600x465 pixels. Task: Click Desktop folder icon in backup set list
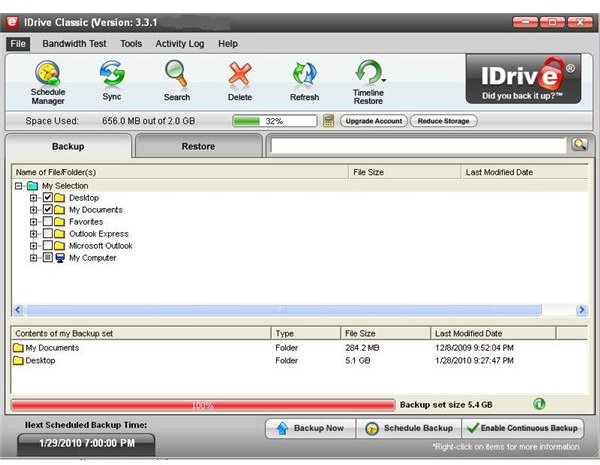18,361
